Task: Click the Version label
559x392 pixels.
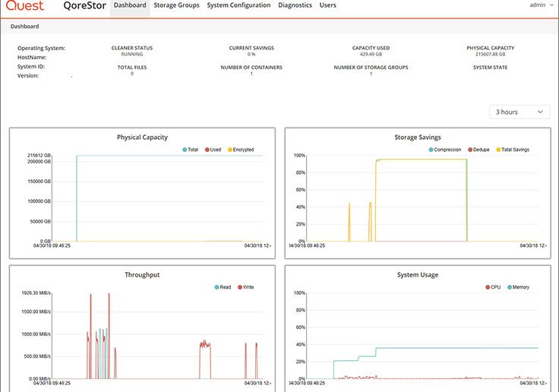Action: 28,76
